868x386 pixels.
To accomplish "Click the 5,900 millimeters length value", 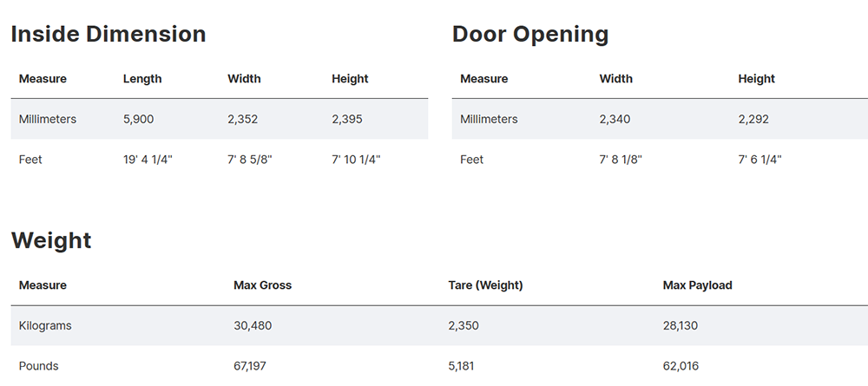I will click(x=139, y=119).
